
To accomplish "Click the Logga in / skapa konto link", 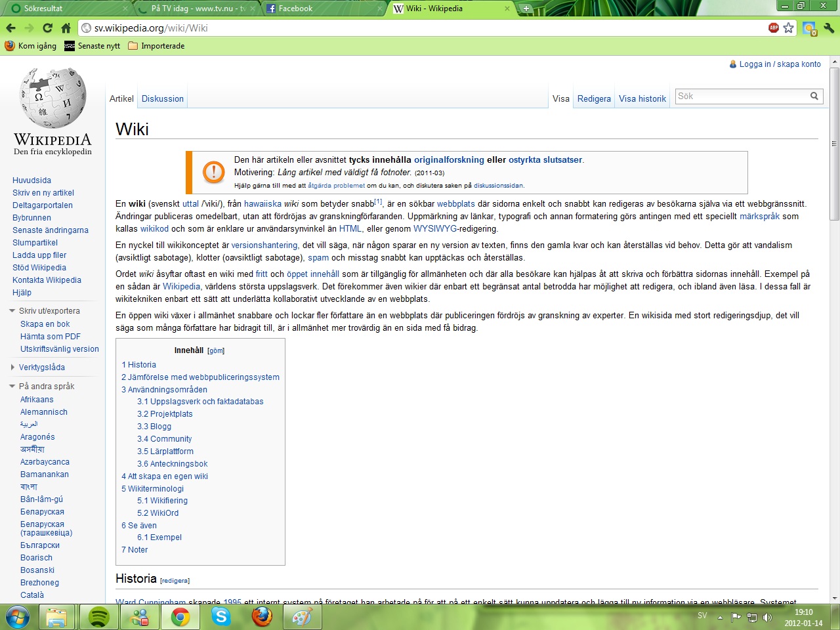I will (780, 64).
